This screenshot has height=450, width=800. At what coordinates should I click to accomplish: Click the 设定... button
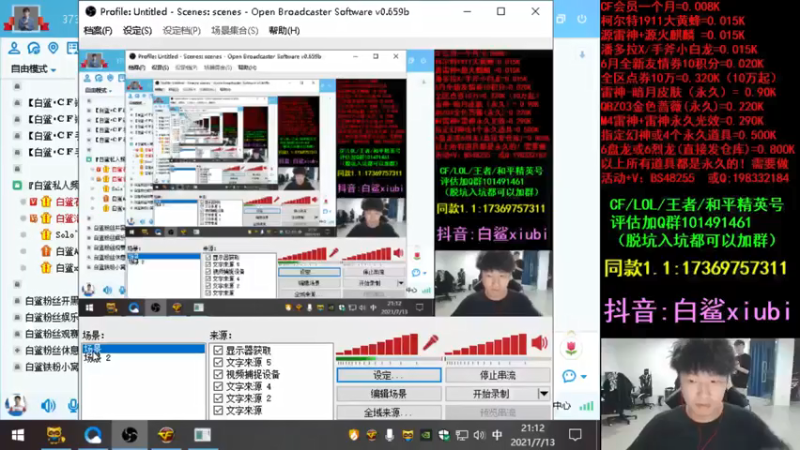click(x=389, y=375)
